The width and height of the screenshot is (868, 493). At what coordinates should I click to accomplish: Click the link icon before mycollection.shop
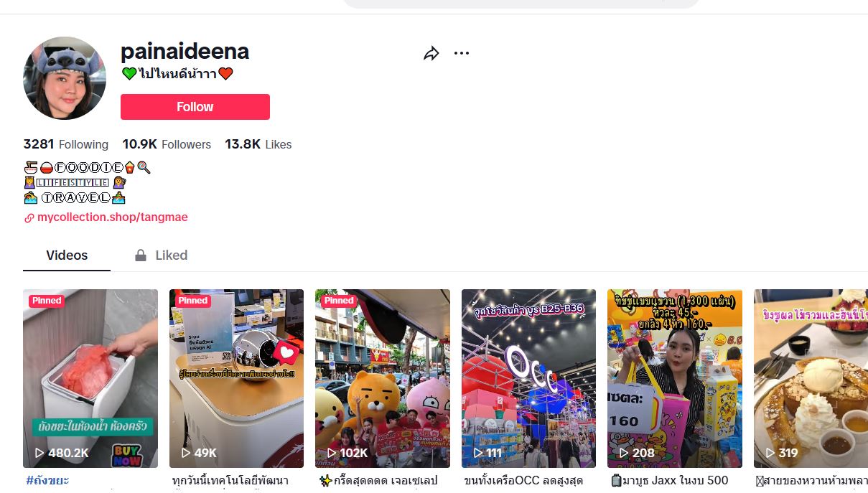click(29, 217)
